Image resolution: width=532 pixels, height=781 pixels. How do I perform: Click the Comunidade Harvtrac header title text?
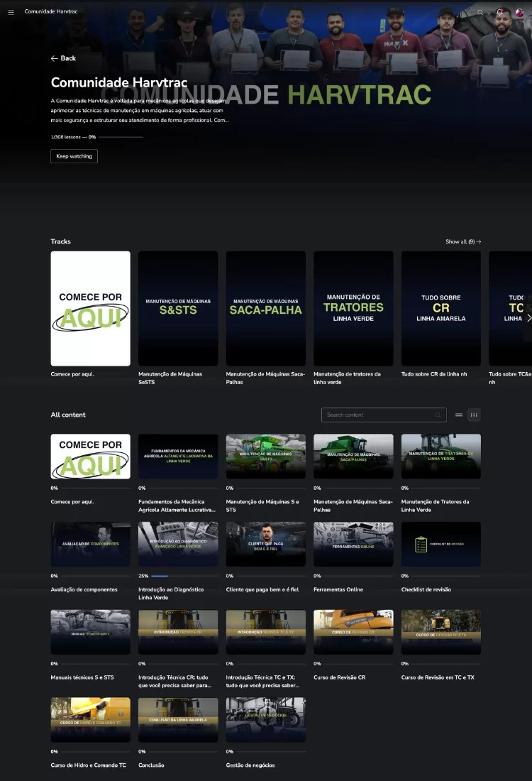point(51,11)
